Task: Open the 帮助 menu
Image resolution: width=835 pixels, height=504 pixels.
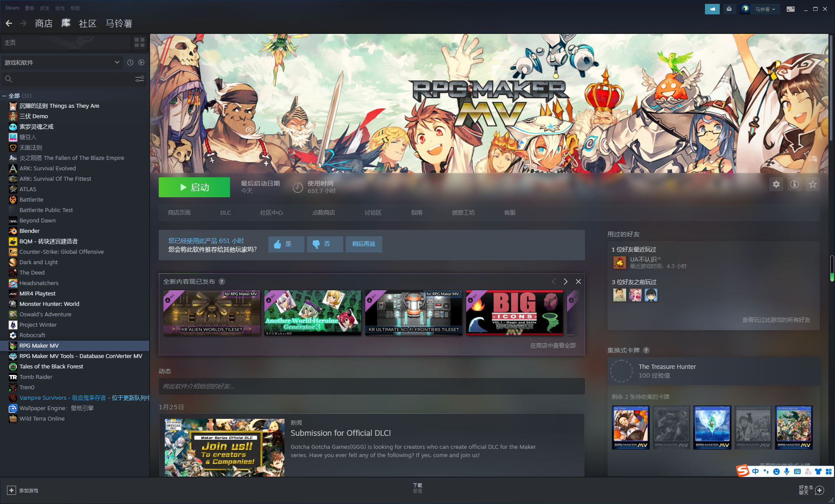Action: tap(75, 8)
